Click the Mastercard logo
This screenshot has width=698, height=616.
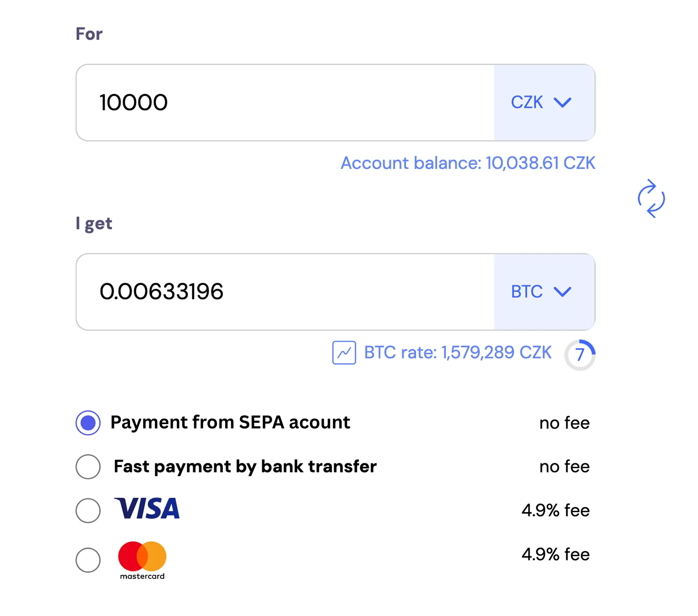tap(142, 560)
